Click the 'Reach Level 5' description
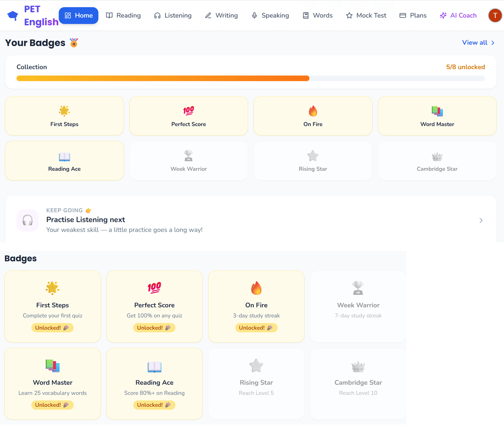Viewport: 504px width, 429px height. [x=256, y=393]
